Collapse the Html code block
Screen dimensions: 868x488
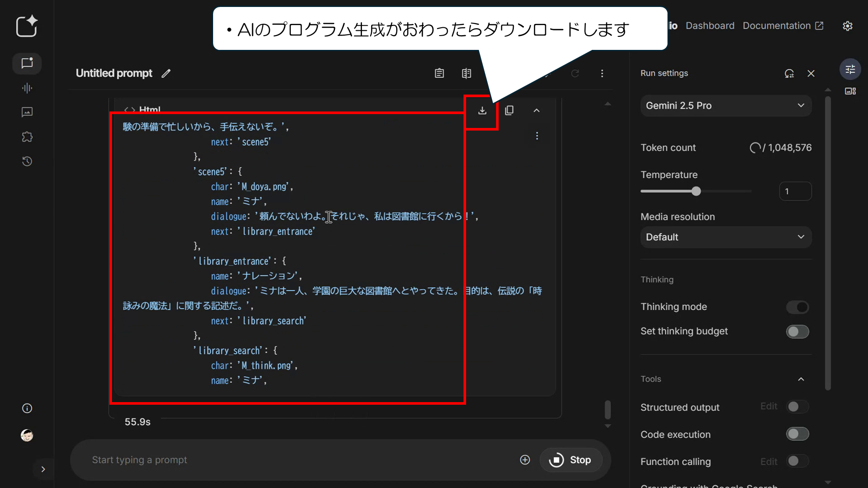pos(536,111)
